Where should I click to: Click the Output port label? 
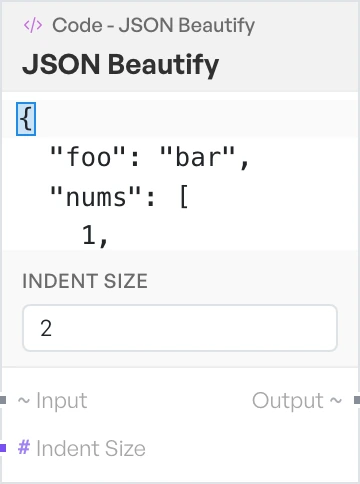(x=288, y=400)
